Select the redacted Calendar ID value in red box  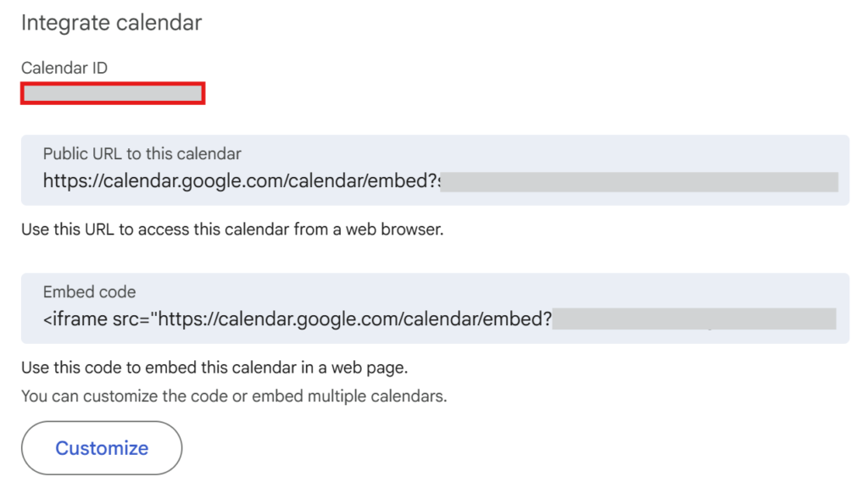click(x=113, y=93)
